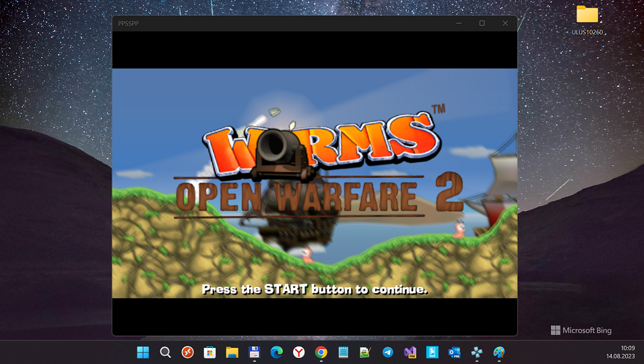Switch to the PPSSPP taskbar icon

477,352
